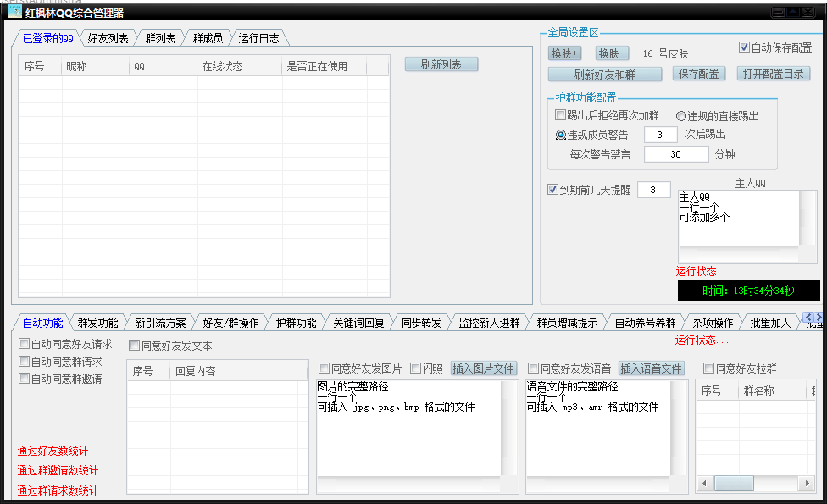Tick the 自动同意群邀请 checkbox
827x504 pixels.
(24, 378)
